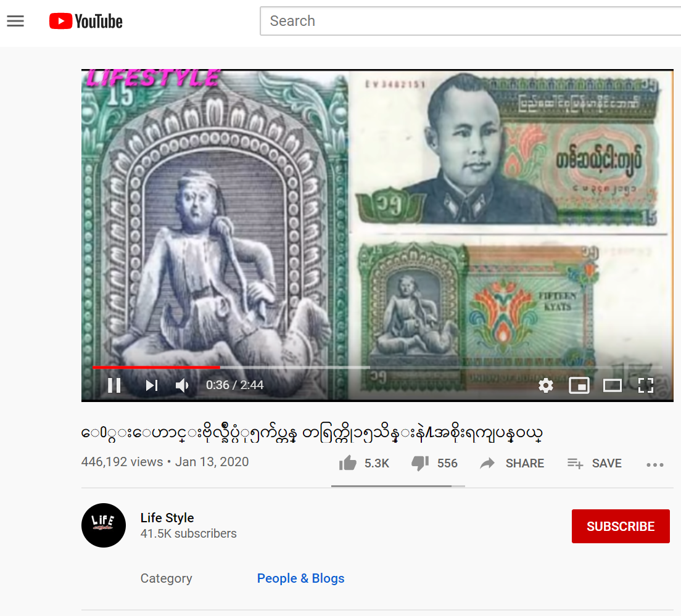Share this video
Image resolution: width=681 pixels, height=616 pixels.
click(x=512, y=463)
